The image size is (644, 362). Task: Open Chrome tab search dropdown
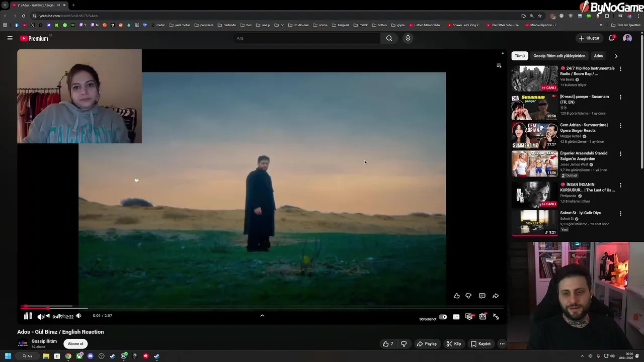pyautogui.click(x=5, y=5)
